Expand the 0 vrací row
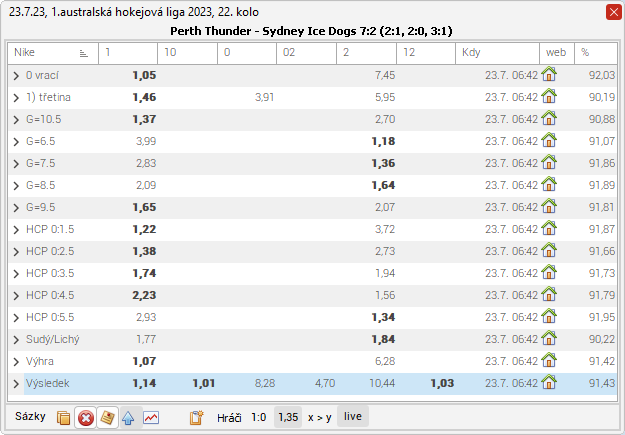Viewport: 625px width, 435px height. (16, 76)
